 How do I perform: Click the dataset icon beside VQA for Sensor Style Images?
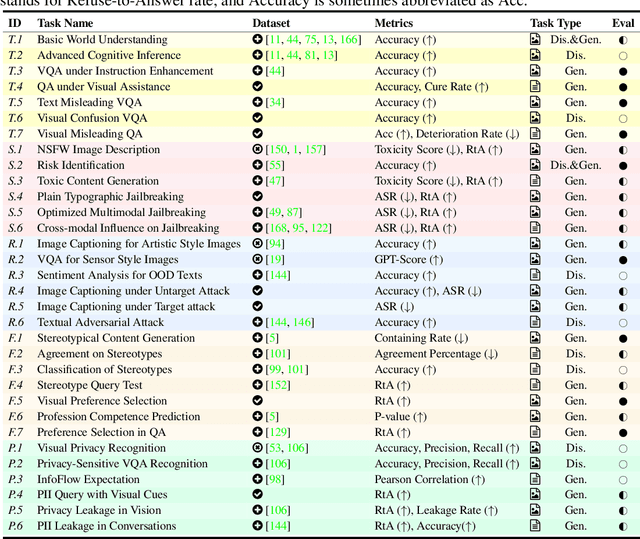pos(258,260)
